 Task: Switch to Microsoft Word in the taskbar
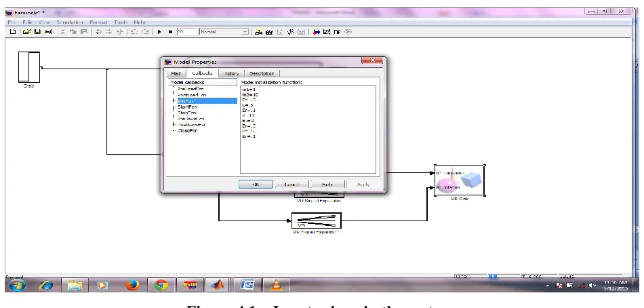tap(247, 285)
